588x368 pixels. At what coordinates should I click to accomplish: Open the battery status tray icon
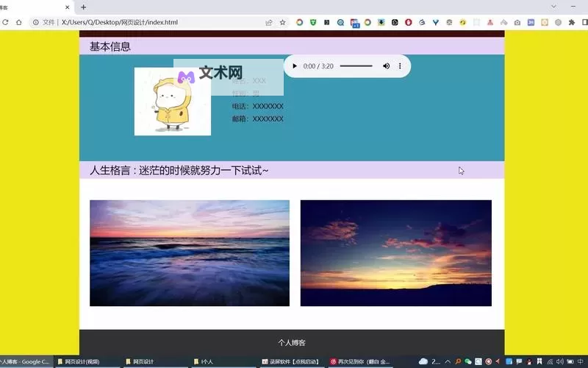[x=570, y=361]
